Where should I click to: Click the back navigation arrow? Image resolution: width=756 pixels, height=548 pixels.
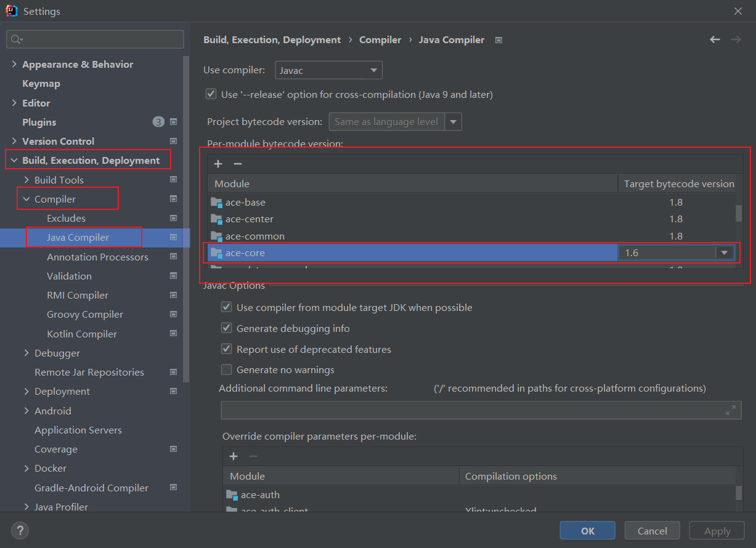click(x=715, y=39)
